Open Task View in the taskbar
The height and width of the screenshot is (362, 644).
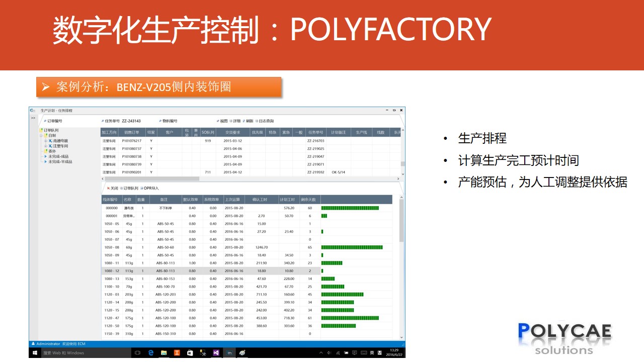[138, 353]
